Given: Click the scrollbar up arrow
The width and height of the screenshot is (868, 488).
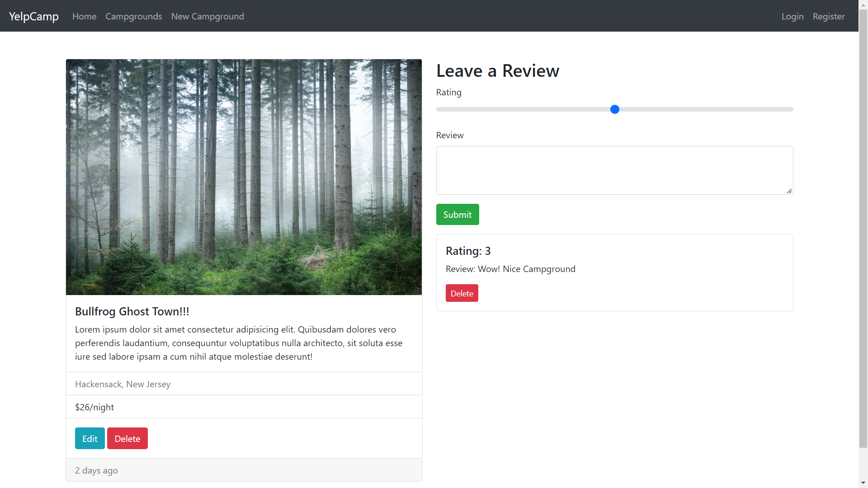Looking at the screenshot, I should coord(863,4).
